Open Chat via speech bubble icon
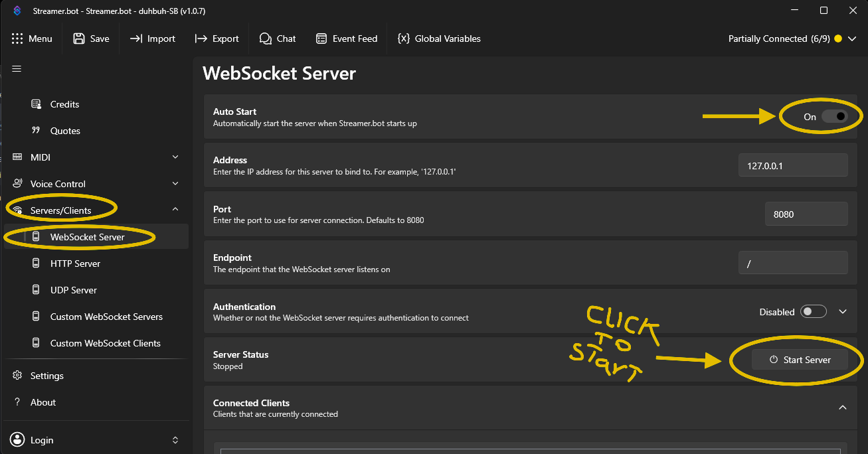Screen dimensions: 868x454 click(x=266, y=38)
